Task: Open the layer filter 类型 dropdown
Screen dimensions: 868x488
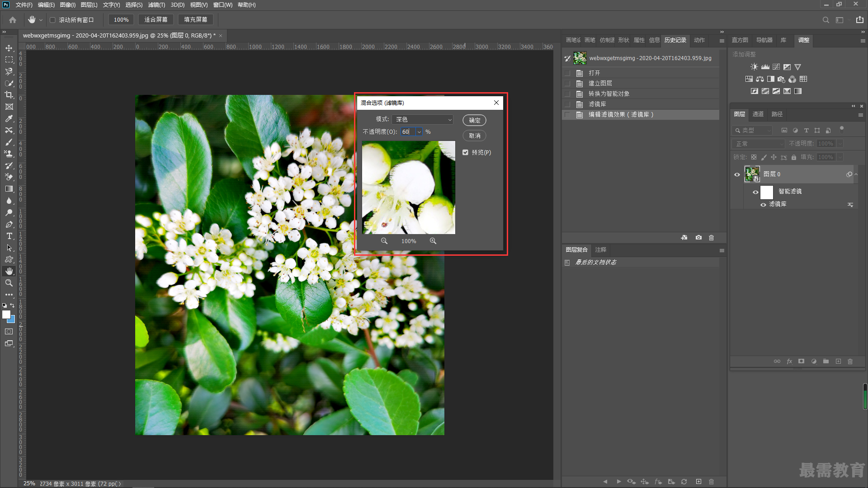Action: pos(753,130)
